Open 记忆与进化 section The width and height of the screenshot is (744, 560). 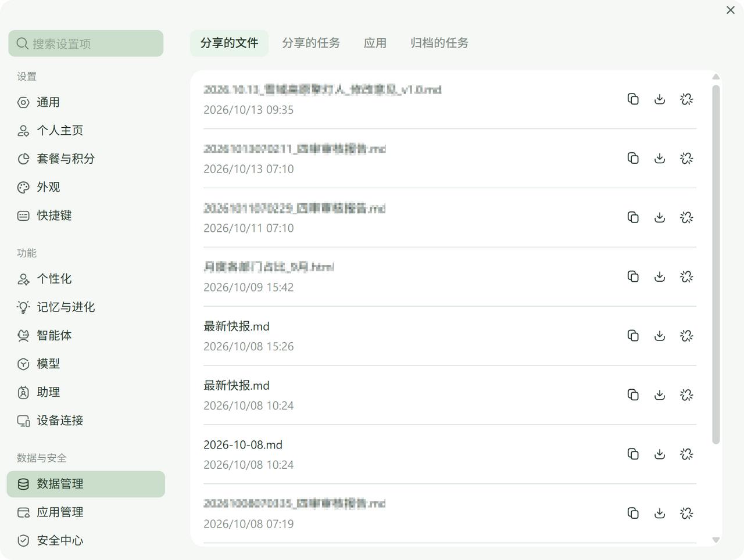pos(86,307)
